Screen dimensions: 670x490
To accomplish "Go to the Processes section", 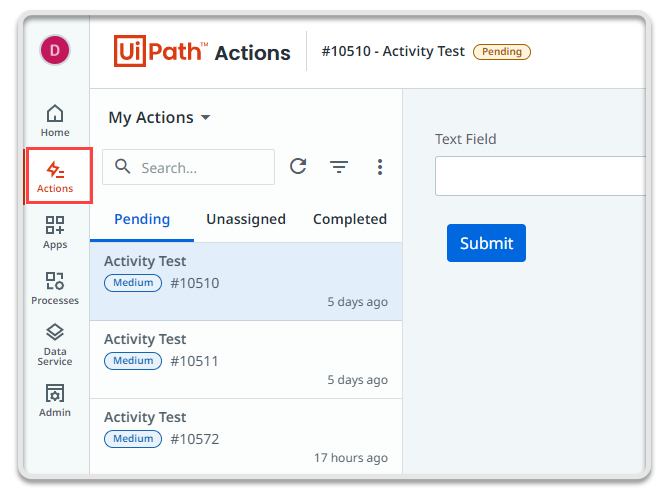I will tap(55, 288).
